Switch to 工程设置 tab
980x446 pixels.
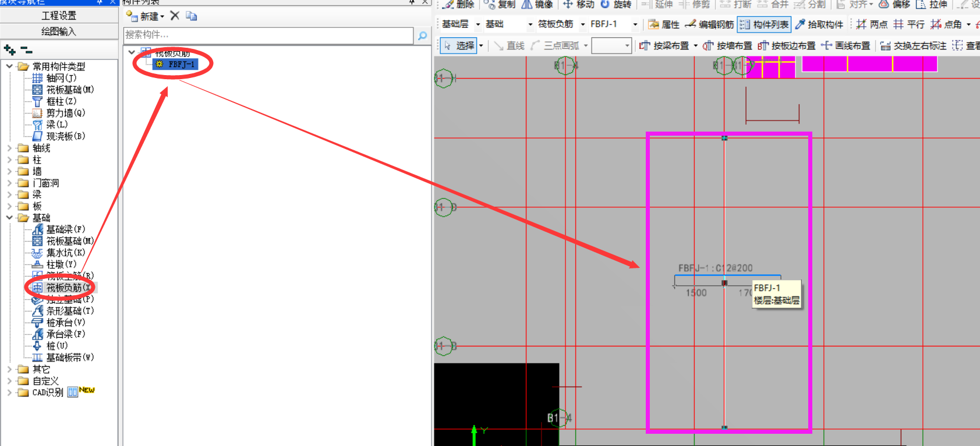[59, 15]
